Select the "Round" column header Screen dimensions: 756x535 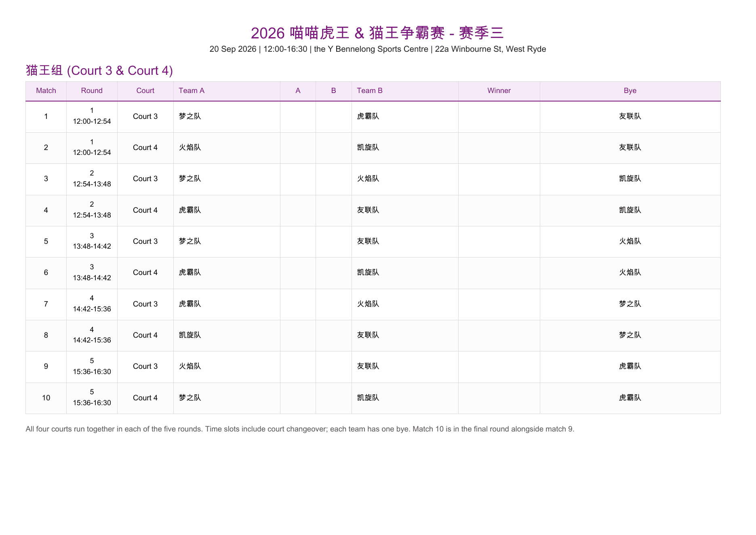pyautogui.click(x=92, y=91)
